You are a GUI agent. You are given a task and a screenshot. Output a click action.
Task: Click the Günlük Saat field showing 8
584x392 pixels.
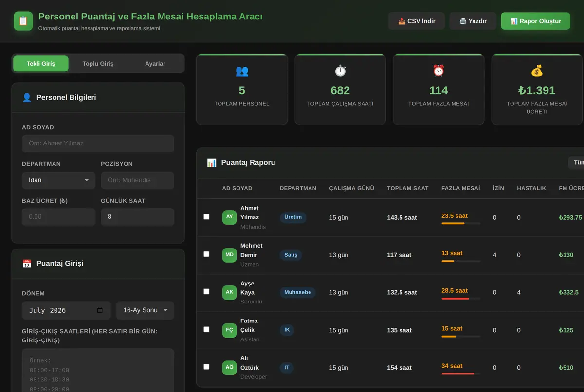(x=137, y=217)
